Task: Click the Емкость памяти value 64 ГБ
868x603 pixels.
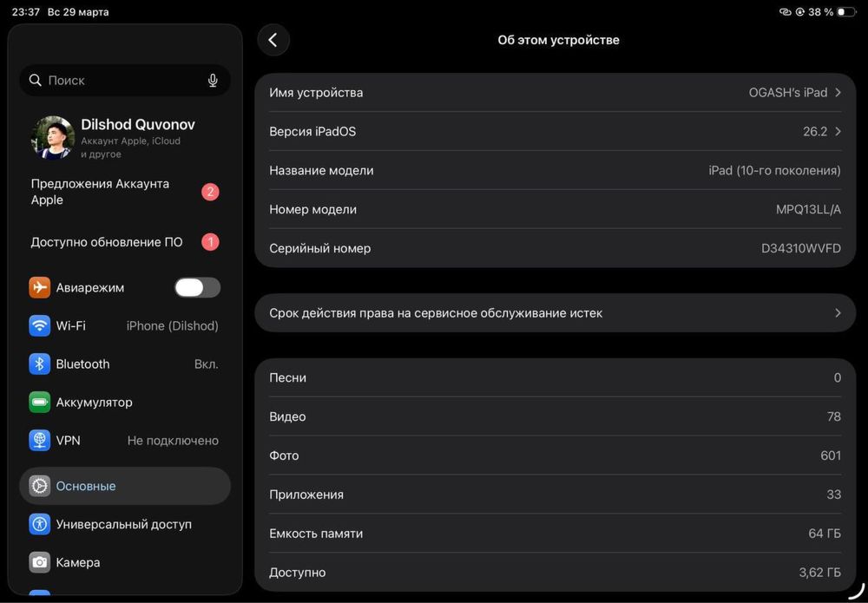Action: coord(825,534)
